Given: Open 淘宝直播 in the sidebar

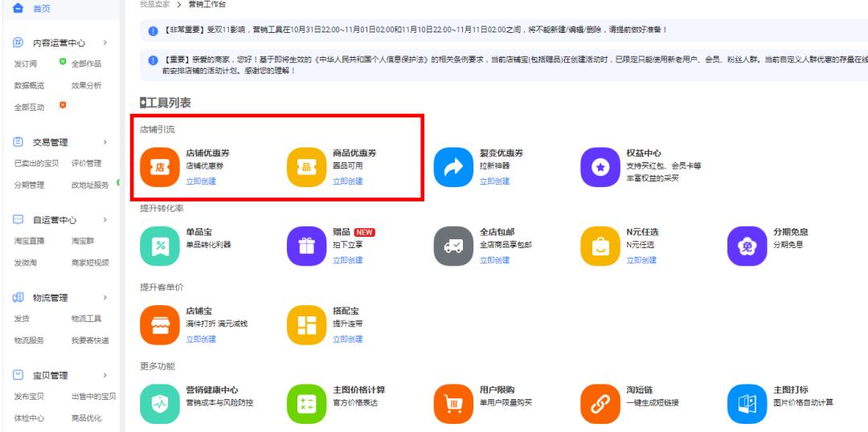Looking at the screenshot, I should coord(29,241).
